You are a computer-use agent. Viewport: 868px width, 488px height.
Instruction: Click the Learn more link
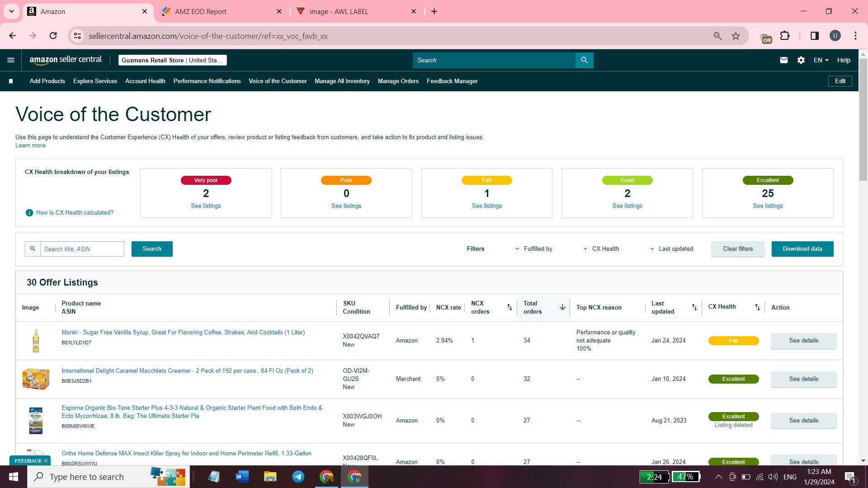point(30,145)
